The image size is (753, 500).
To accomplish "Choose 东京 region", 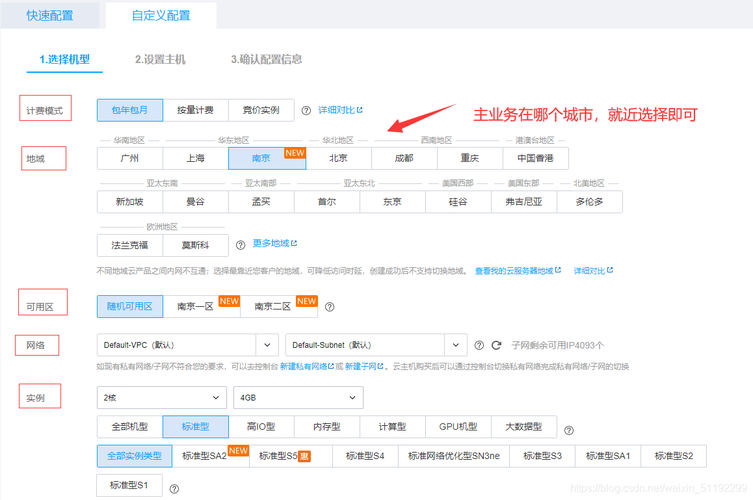I will click(x=392, y=202).
